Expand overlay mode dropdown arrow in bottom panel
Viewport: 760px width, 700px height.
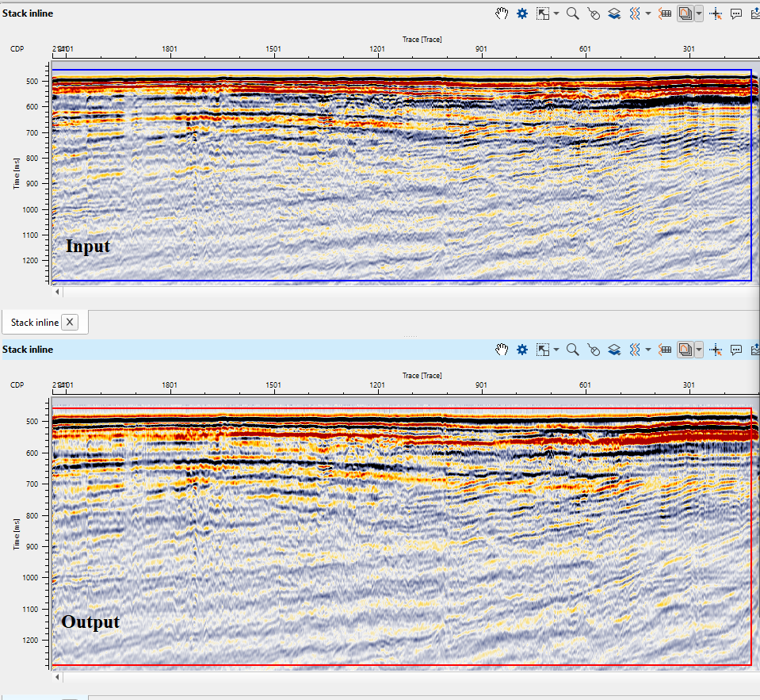[698, 350]
